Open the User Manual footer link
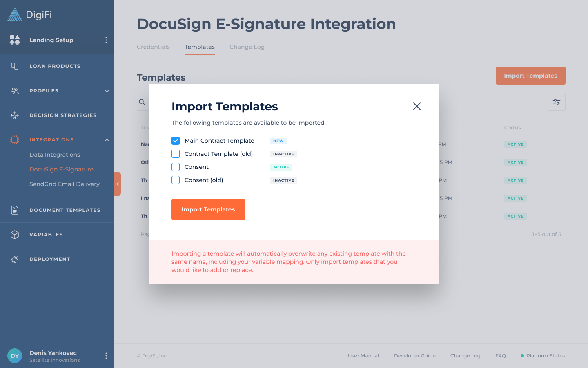This screenshot has width=588, height=368. tap(363, 356)
